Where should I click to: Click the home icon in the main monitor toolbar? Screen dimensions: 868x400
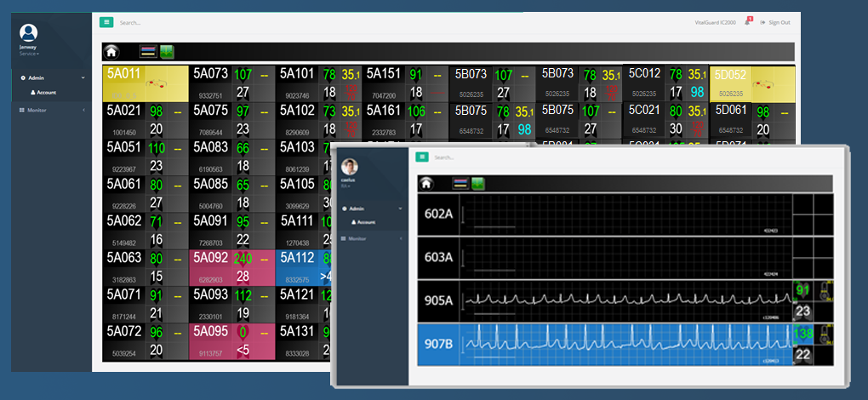click(x=111, y=52)
